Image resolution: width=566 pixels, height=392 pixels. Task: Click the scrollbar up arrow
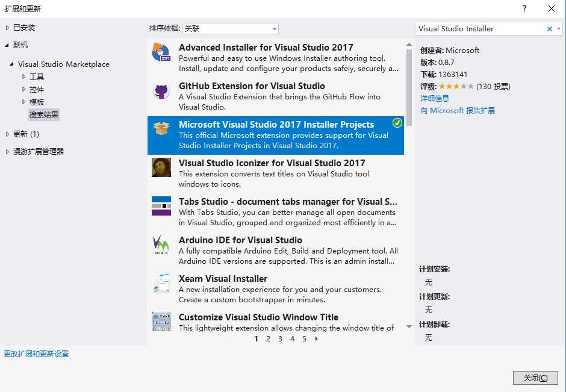click(409, 45)
